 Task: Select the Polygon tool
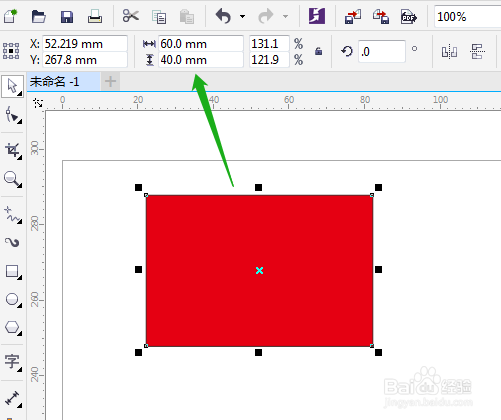[13, 328]
